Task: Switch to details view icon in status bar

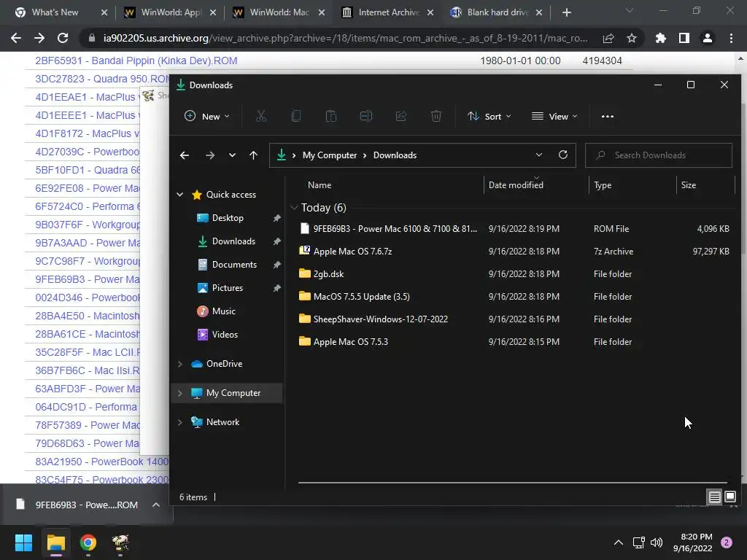Action: [714, 497]
